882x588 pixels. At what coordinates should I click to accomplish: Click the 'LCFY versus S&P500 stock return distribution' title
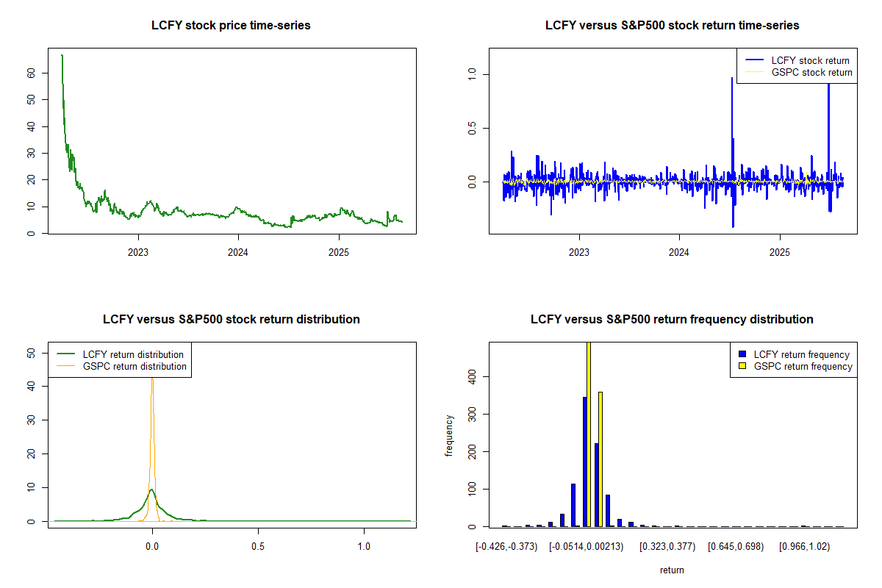click(x=231, y=320)
